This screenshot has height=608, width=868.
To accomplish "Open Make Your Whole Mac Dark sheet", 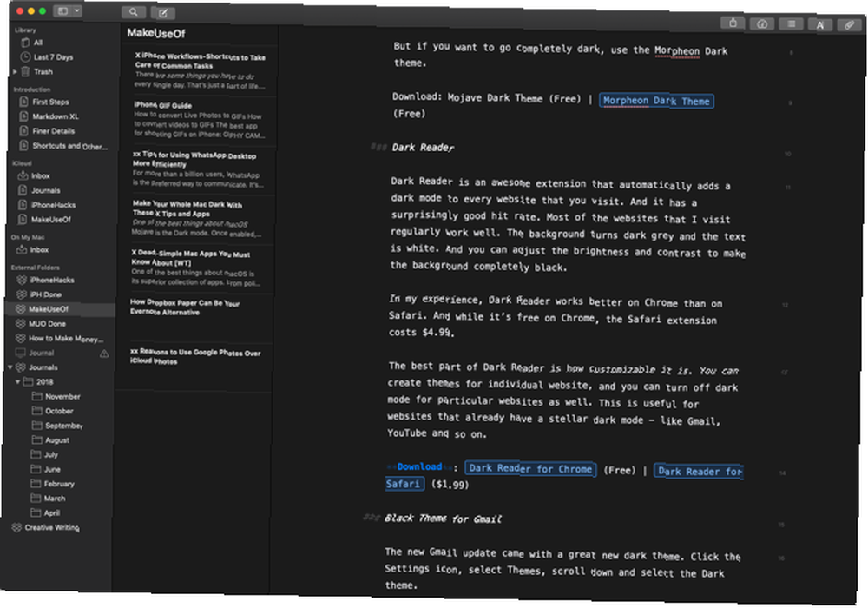I will tap(197, 219).
